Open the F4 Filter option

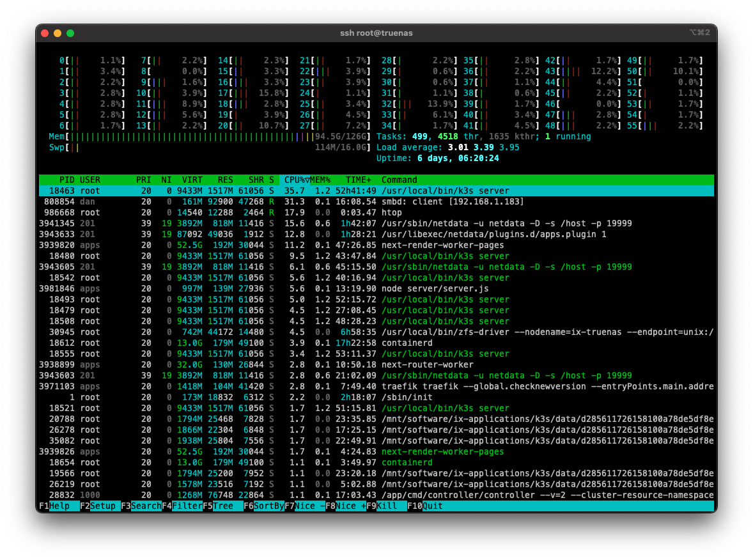[182, 506]
